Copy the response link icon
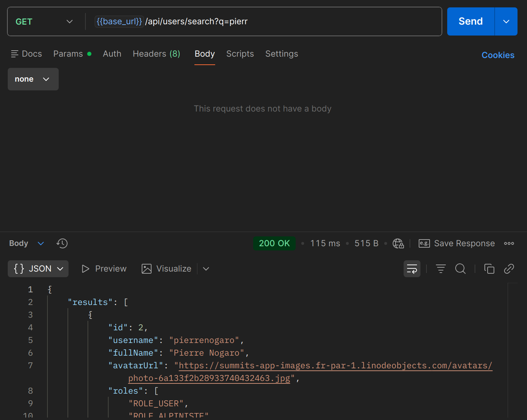Screen dimensions: 527x420 pyautogui.click(x=509, y=269)
